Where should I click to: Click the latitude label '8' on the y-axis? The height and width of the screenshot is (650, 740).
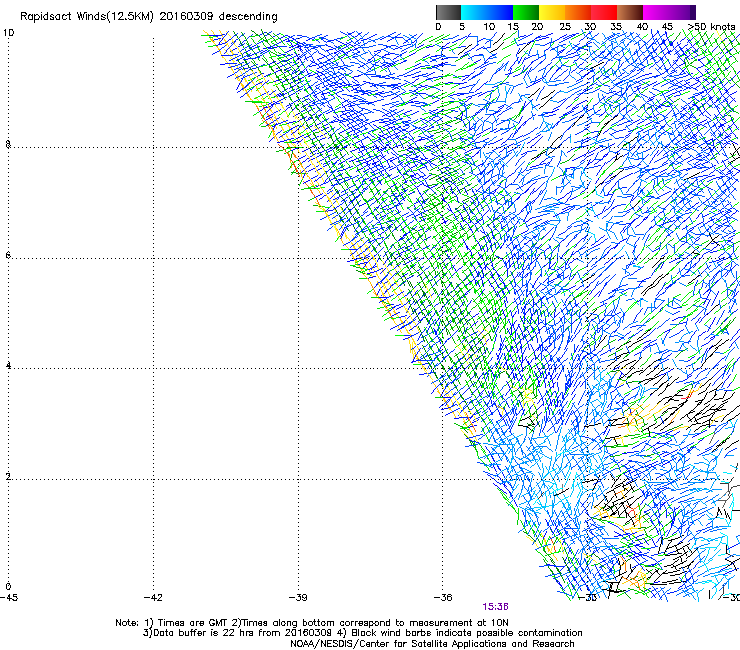(x=8, y=144)
